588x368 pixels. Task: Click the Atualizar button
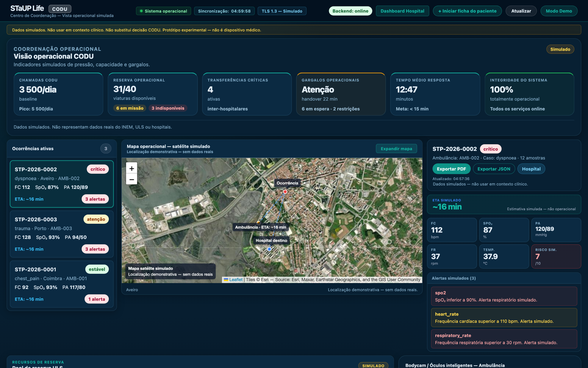[x=521, y=11]
